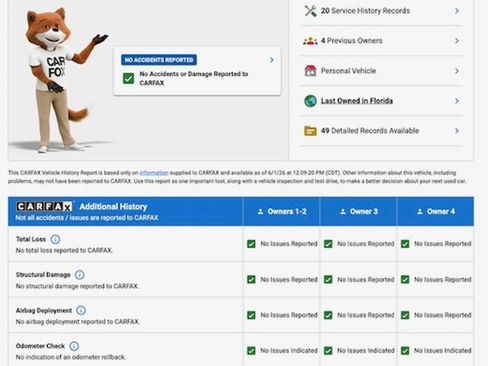Screen dimensions: 488x366
Task: Click the Total Loss row label
Action: 31,239
